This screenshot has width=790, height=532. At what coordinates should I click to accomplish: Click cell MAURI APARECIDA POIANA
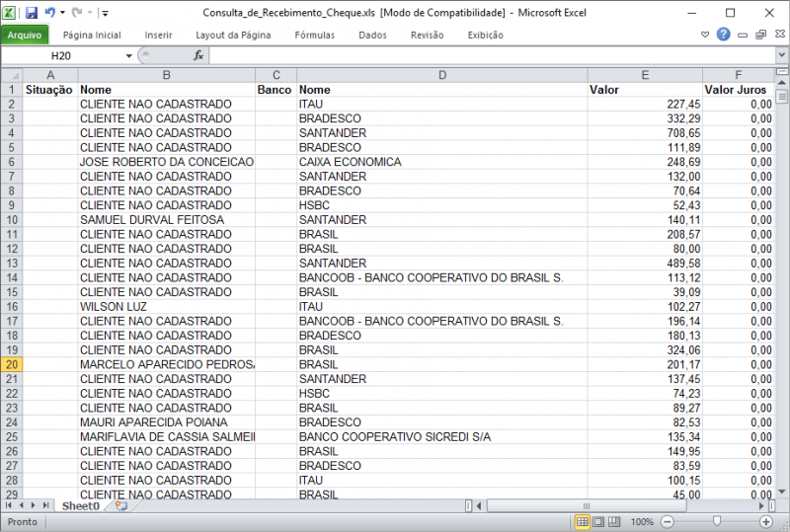(166, 422)
